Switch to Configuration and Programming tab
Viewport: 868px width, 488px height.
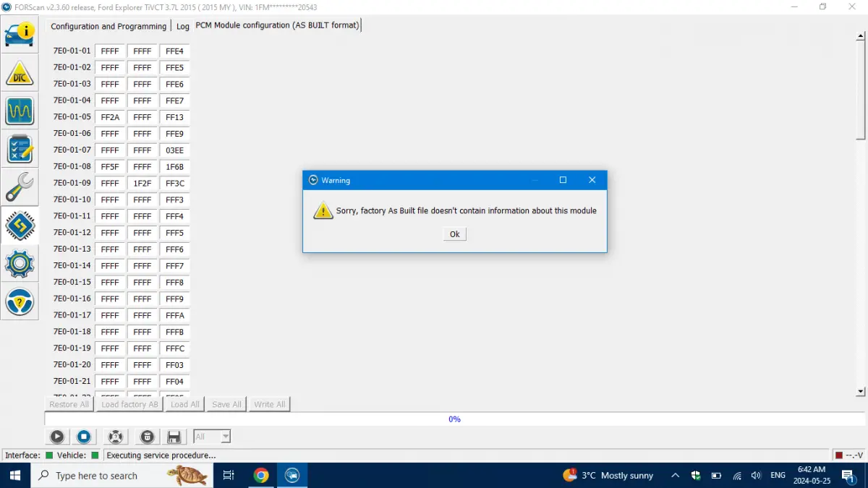point(109,26)
